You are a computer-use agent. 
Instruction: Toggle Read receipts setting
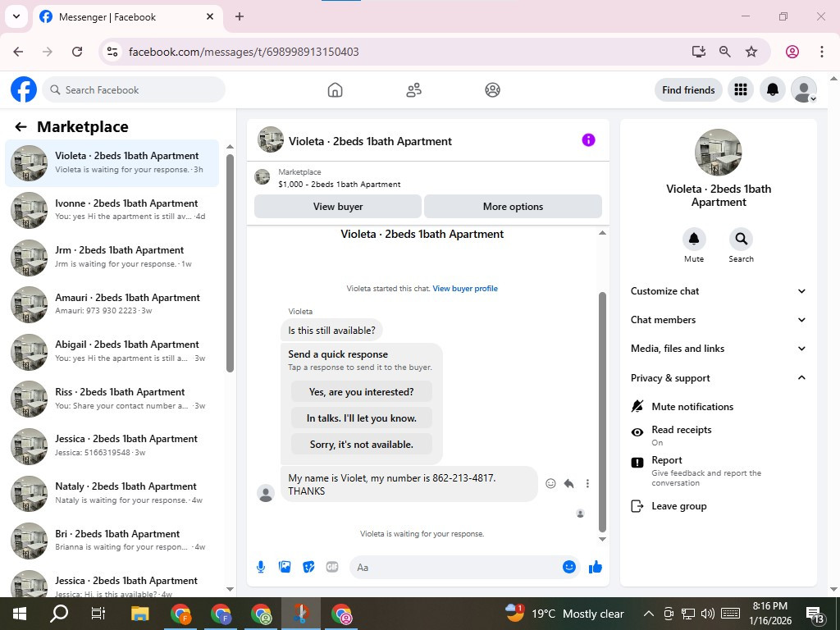719,436
